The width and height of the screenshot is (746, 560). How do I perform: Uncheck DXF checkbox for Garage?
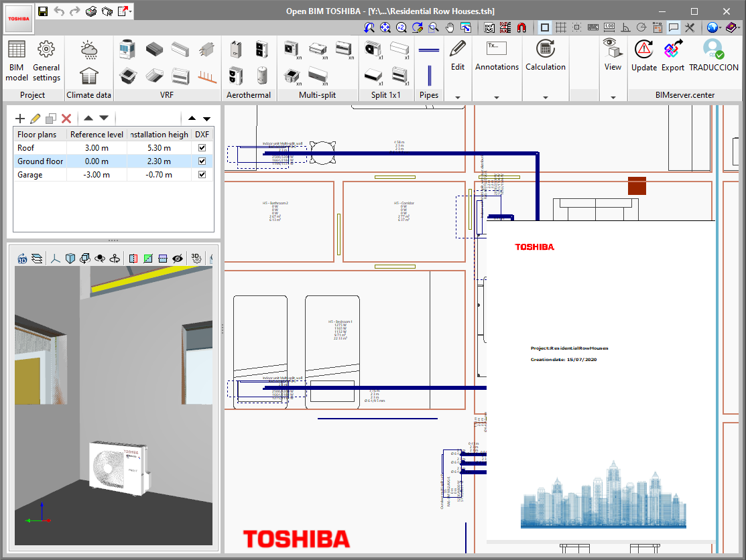coord(202,174)
